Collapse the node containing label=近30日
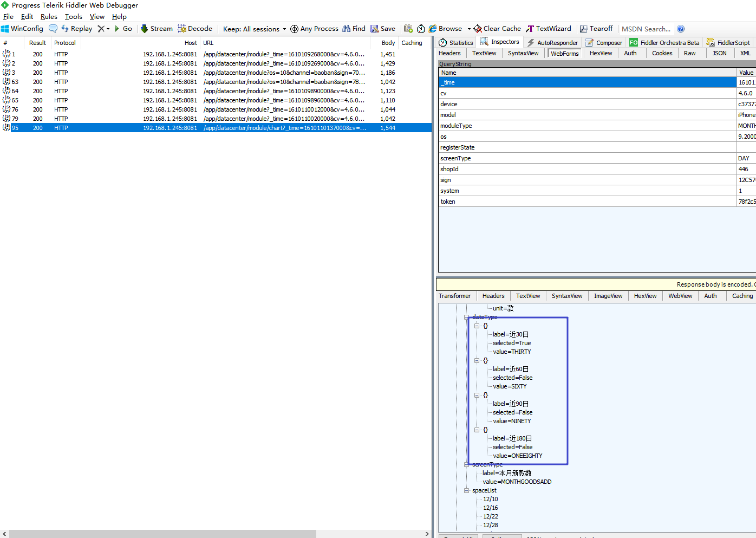The height and width of the screenshot is (538, 756). (x=477, y=326)
